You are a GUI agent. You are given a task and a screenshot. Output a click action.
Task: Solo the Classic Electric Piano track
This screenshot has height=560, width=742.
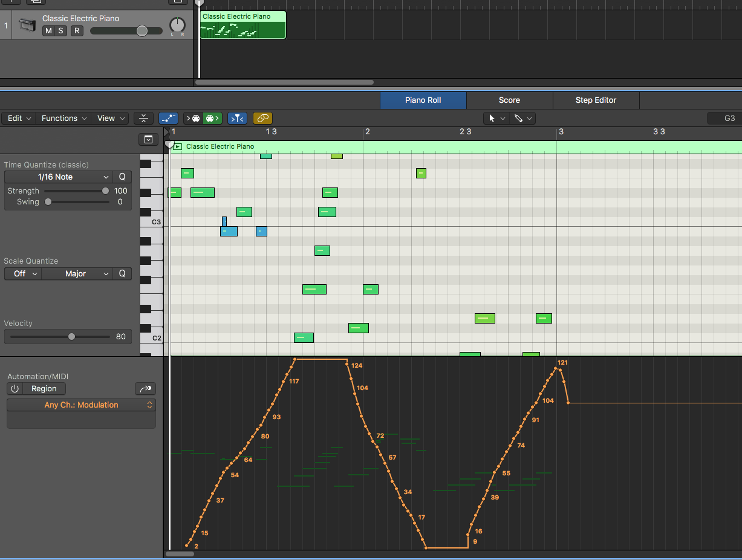[60, 31]
